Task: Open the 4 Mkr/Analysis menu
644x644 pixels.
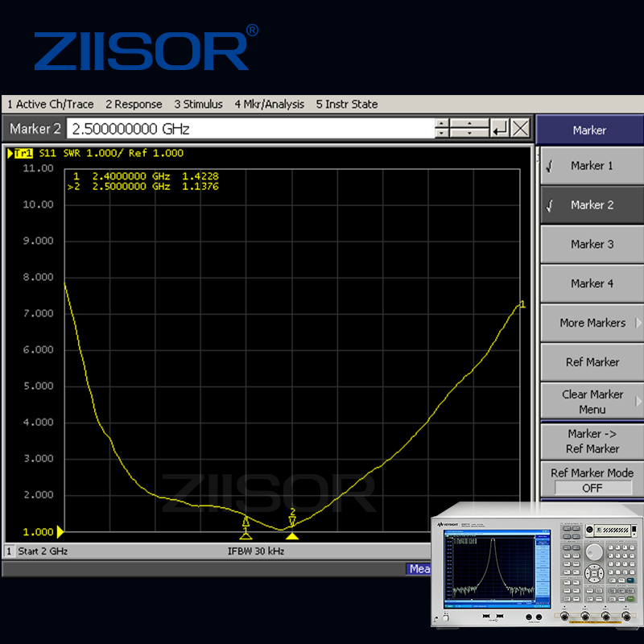Action: point(269,104)
